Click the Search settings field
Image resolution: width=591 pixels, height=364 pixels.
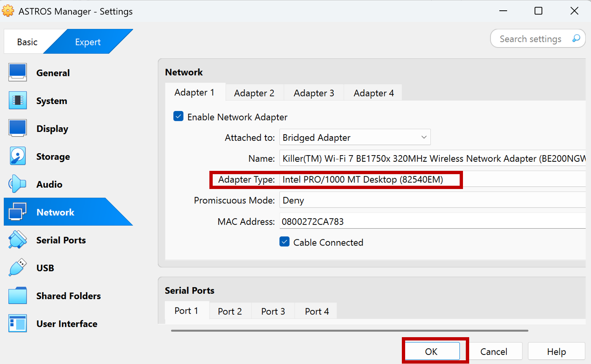pyautogui.click(x=530, y=39)
